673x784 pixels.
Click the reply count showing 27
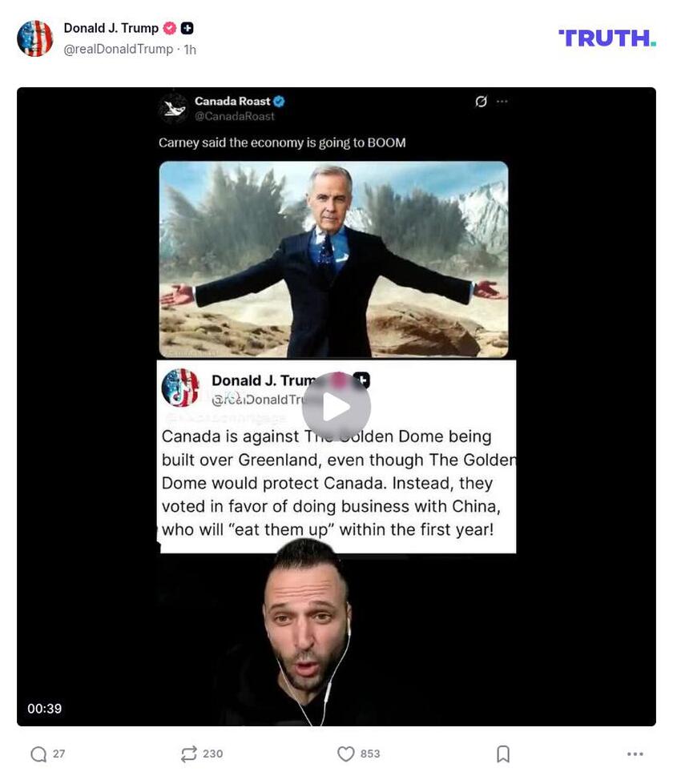click(58, 754)
